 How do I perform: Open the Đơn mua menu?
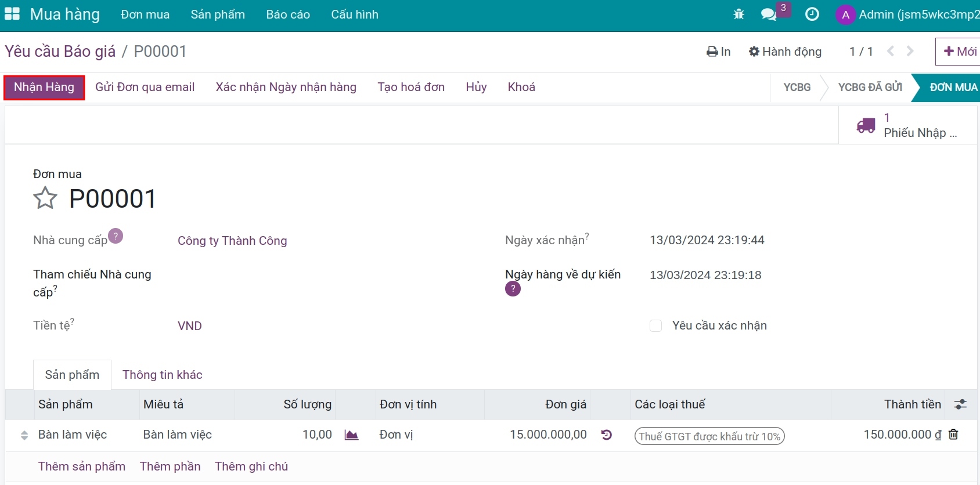pyautogui.click(x=145, y=15)
